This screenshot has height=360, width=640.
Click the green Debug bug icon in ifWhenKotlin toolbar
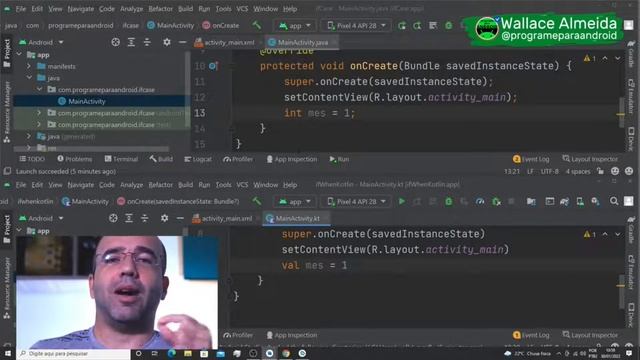tap(449, 201)
